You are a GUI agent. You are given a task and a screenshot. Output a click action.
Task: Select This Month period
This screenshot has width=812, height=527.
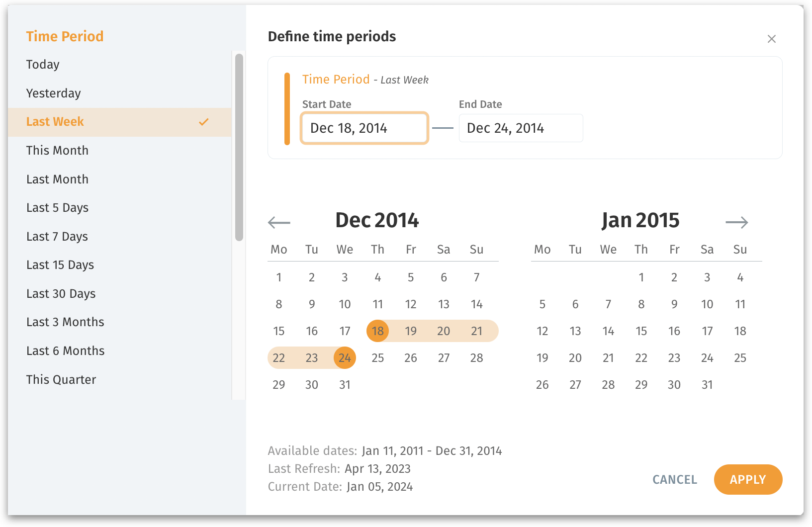pyautogui.click(x=57, y=151)
